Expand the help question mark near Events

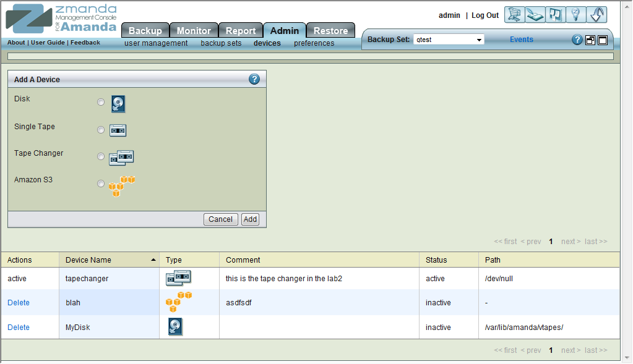pyautogui.click(x=577, y=40)
